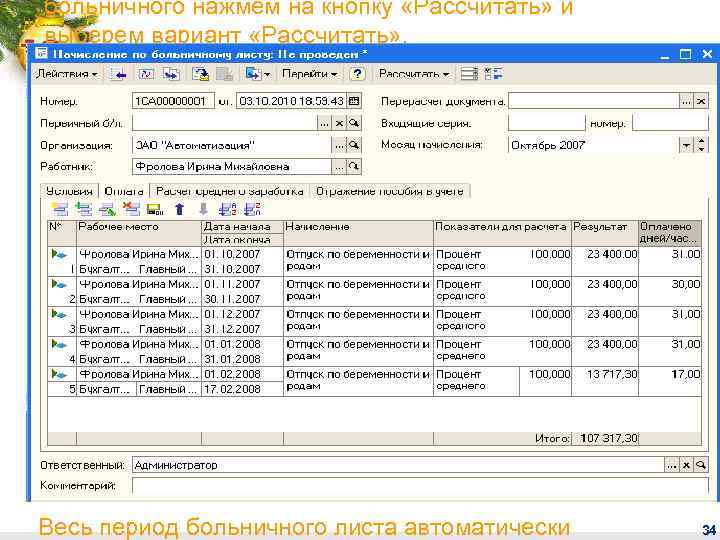Screen dimensions: 720x540
Task: Switch to the Отражение пособия в учете tab
Action: pyautogui.click(x=390, y=191)
